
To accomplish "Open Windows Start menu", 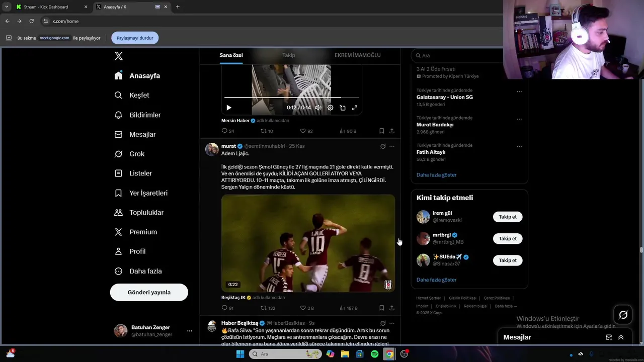I will click(240, 354).
